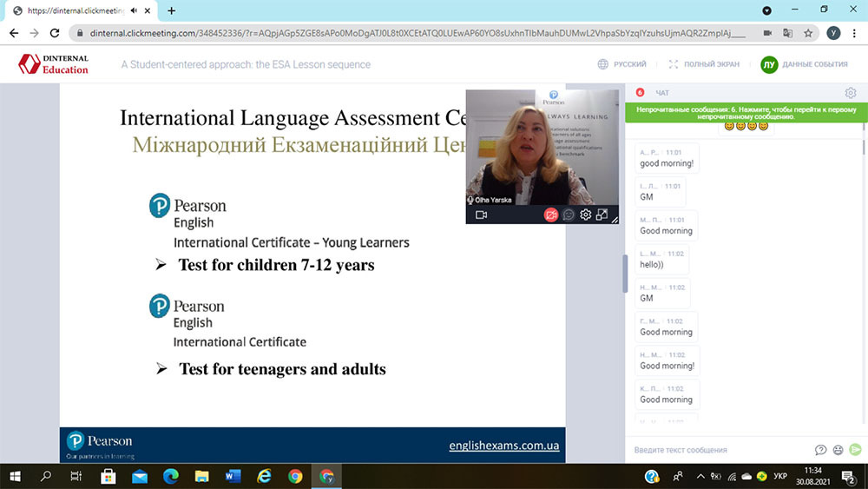Open the tab search dropdown in title bar
The width and height of the screenshot is (868, 489).
(x=766, y=10)
